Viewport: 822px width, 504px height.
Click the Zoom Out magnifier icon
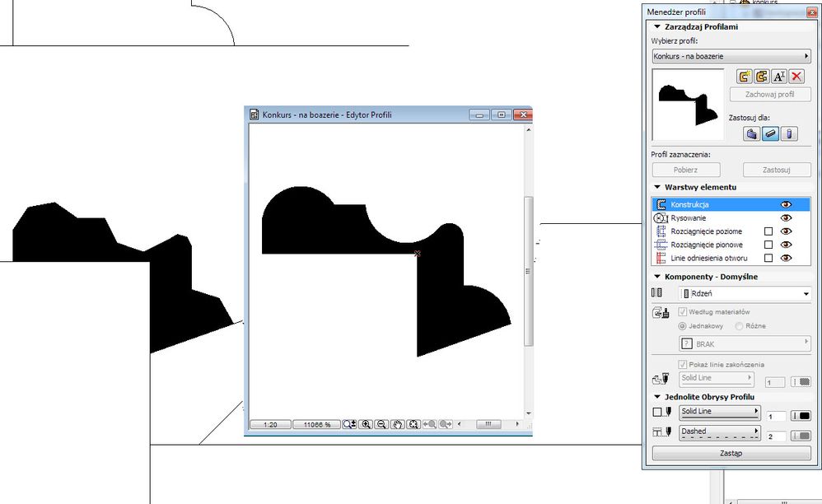coord(381,424)
